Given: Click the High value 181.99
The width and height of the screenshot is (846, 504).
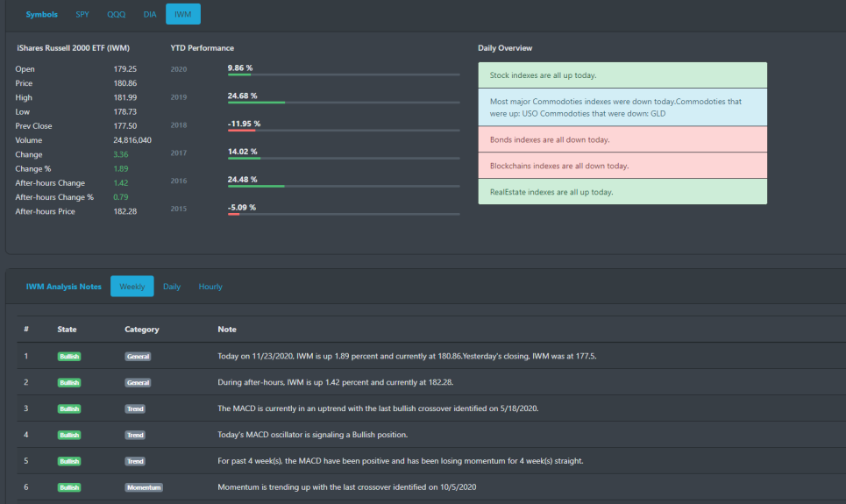Looking at the screenshot, I should coord(125,97).
